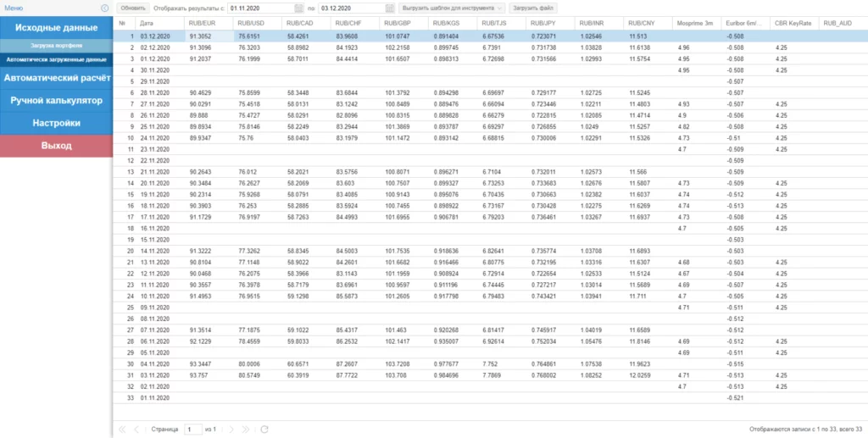This screenshot has width=868, height=438.
Task: Click the pagination refresh icon
Action: coord(264,430)
